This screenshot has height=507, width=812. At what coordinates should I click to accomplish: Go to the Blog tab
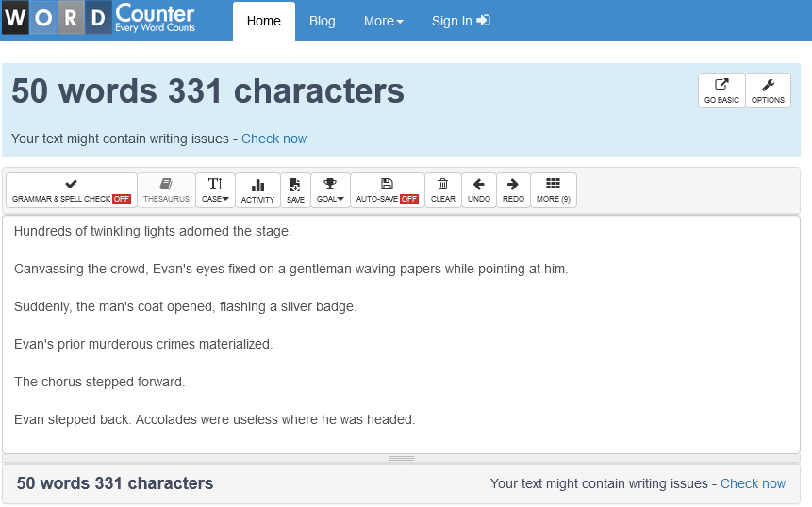(x=323, y=22)
